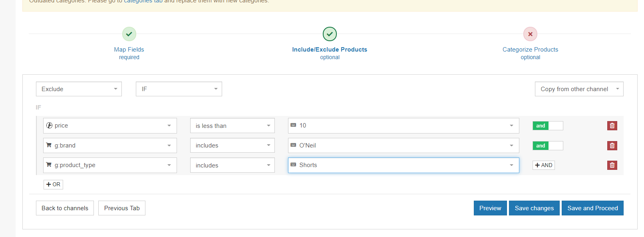Toggle the and/or switch on price row
Screen dimensions: 644x237
[x=548, y=126]
